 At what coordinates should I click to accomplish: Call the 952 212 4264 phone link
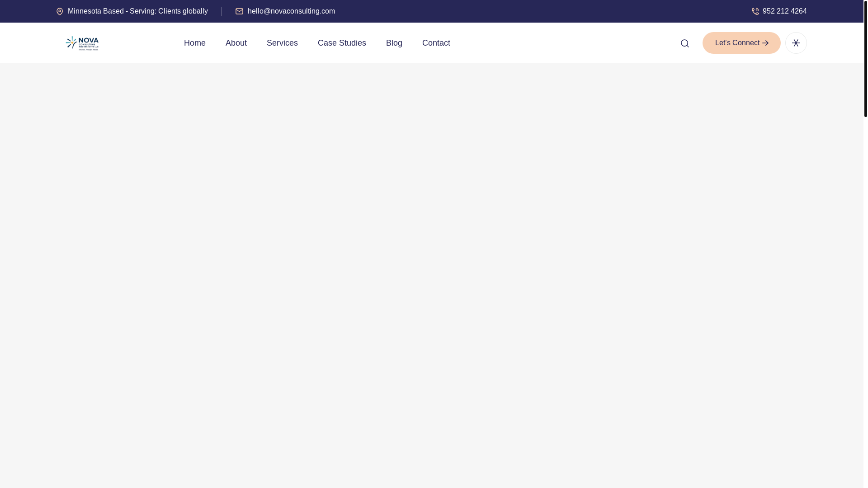click(x=785, y=11)
